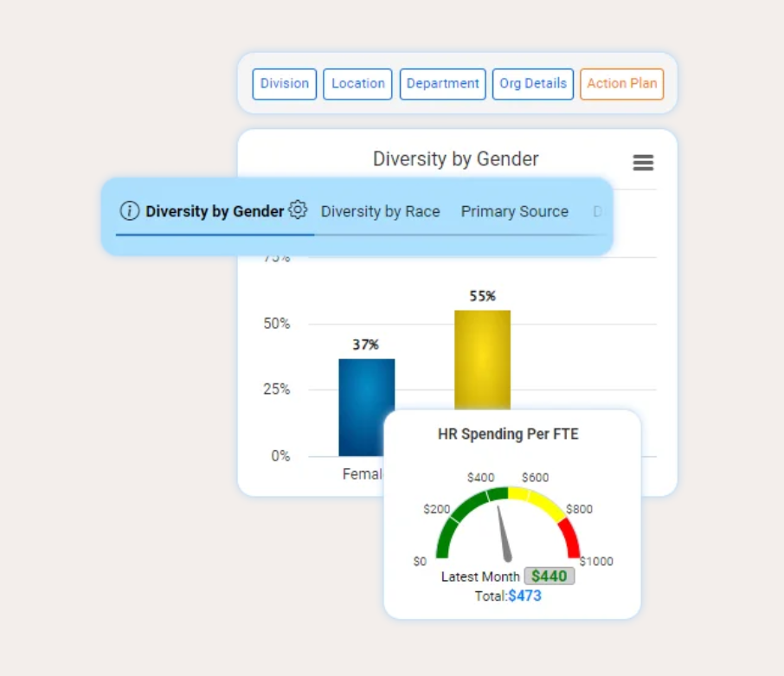Open the Department filter
This screenshot has width=784, height=676.
[442, 84]
